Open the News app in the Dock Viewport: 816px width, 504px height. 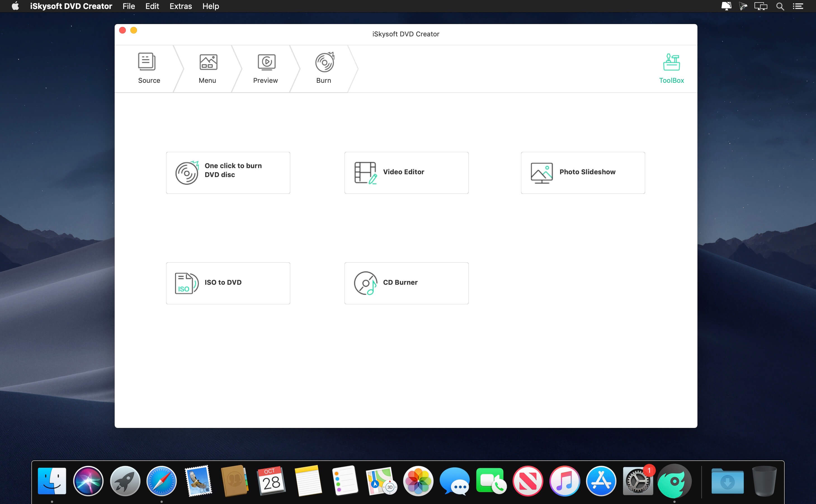[x=528, y=481]
